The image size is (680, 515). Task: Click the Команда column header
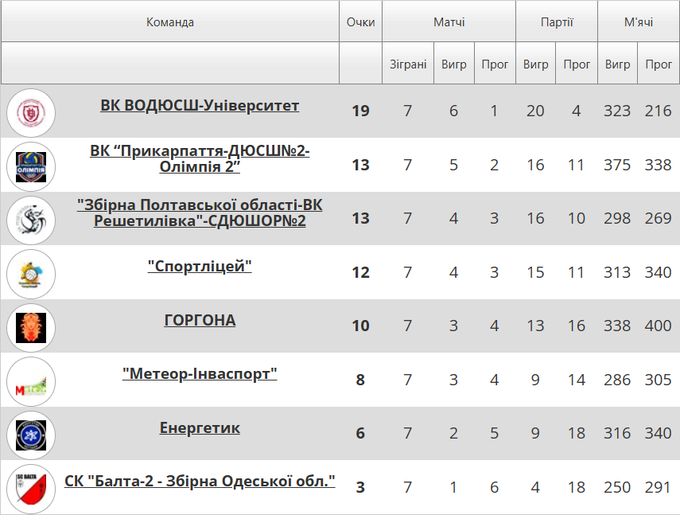[x=170, y=22]
